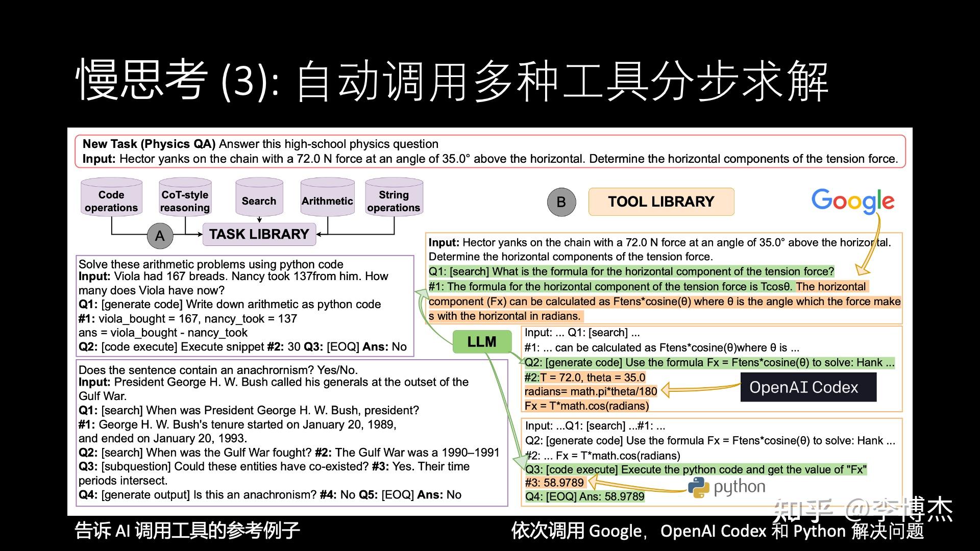Expand the TASK LIBRARY box
980x551 pixels.
259,234
